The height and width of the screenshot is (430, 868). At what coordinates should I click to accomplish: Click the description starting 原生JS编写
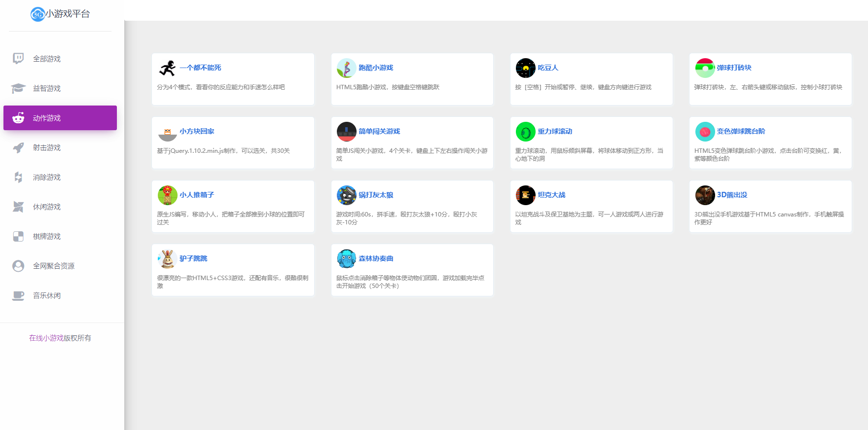231,218
